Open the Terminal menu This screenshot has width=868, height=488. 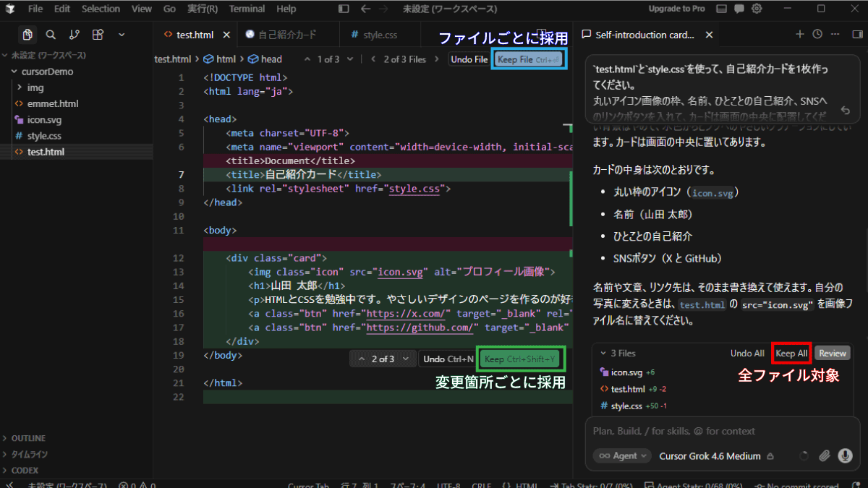247,9
